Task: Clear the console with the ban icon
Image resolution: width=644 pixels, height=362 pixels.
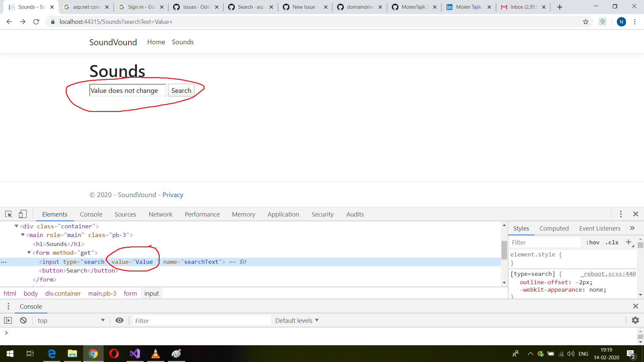Action: [23, 320]
